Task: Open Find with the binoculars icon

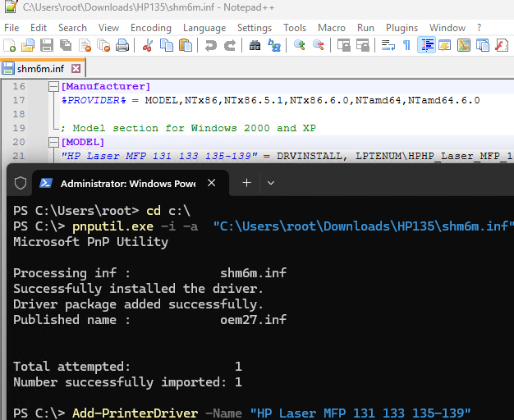Action: 255,46
